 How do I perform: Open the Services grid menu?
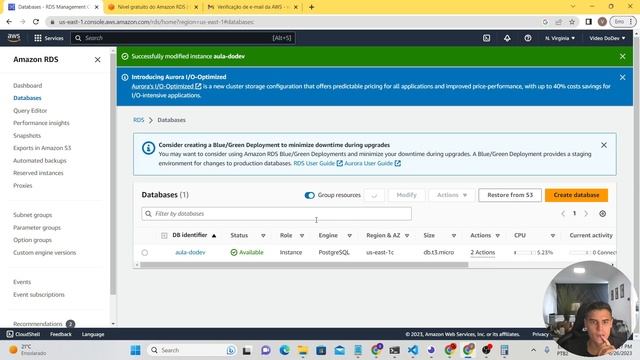click(x=49, y=38)
